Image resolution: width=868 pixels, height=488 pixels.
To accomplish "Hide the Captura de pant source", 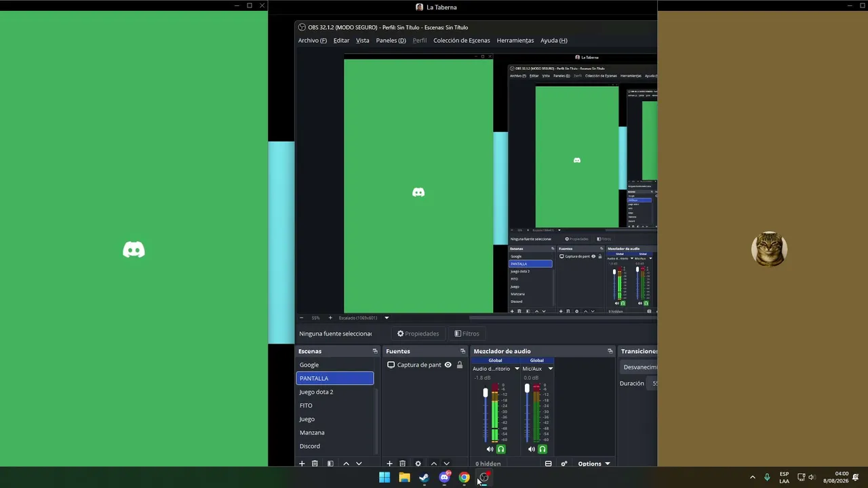I will point(448,365).
